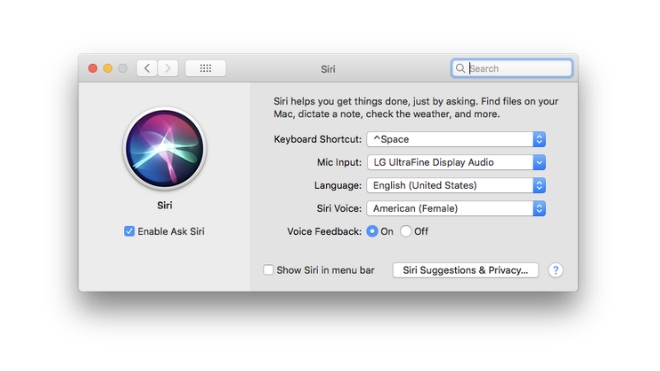This screenshot has width=660, height=371.
Task: Change Siri Voice from American (Female)
Action: pyautogui.click(x=456, y=208)
